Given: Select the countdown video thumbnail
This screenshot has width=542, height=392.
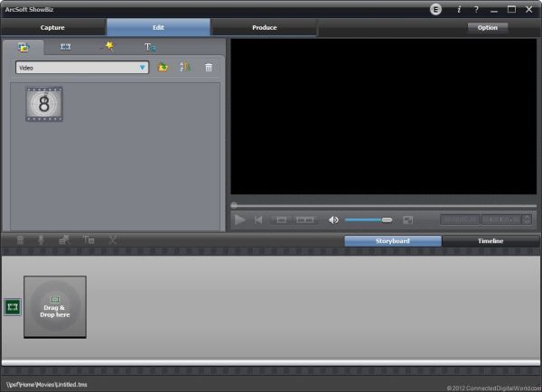Looking at the screenshot, I should click(x=44, y=105).
